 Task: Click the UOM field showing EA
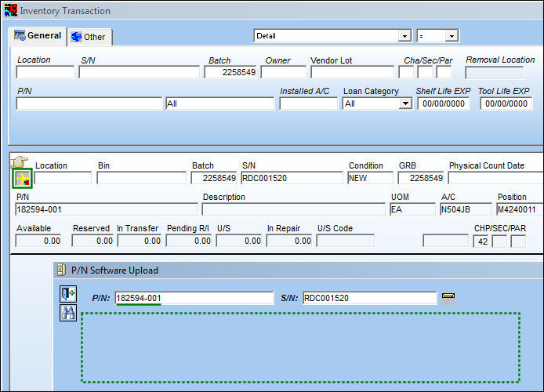point(413,209)
